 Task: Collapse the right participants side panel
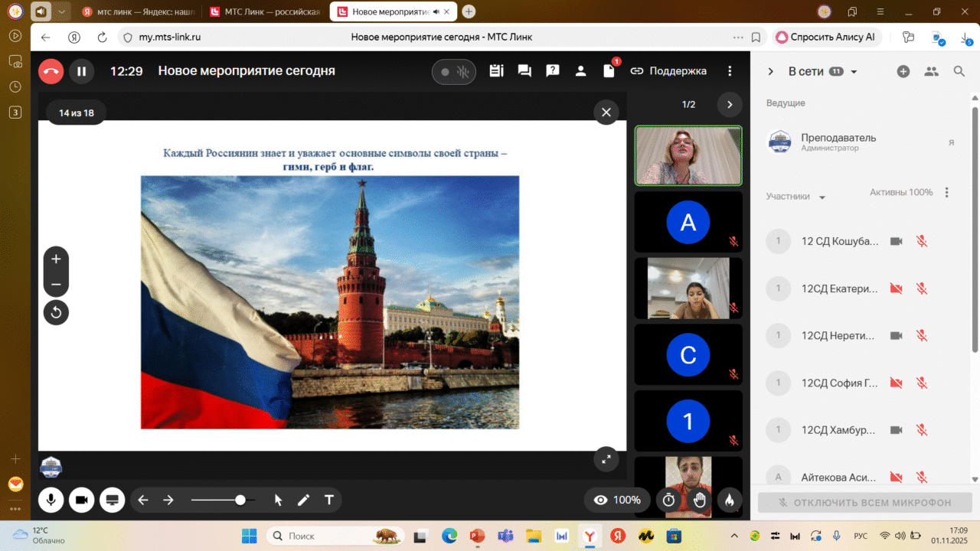pyautogui.click(x=771, y=72)
